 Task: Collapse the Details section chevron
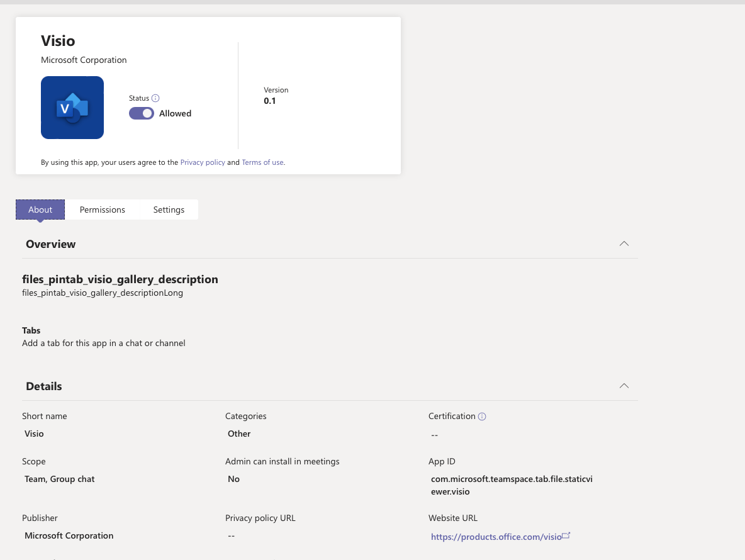tap(624, 386)
